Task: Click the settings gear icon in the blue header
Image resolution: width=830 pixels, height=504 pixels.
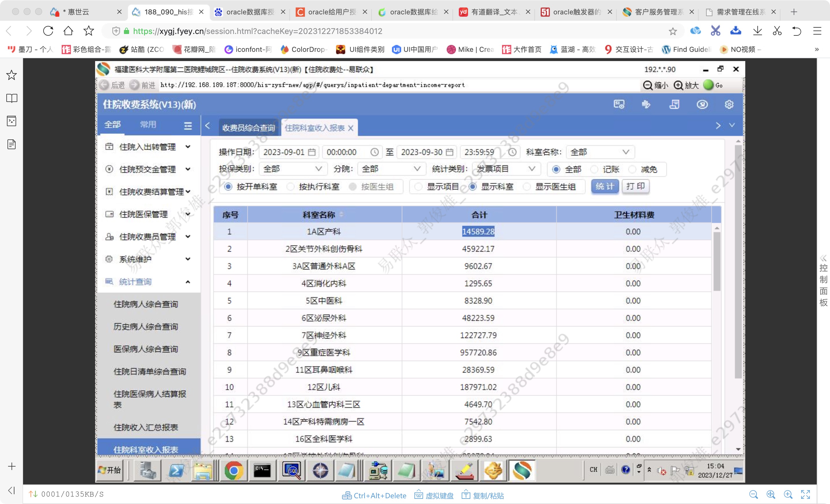Action: click(x=729, y=104)
